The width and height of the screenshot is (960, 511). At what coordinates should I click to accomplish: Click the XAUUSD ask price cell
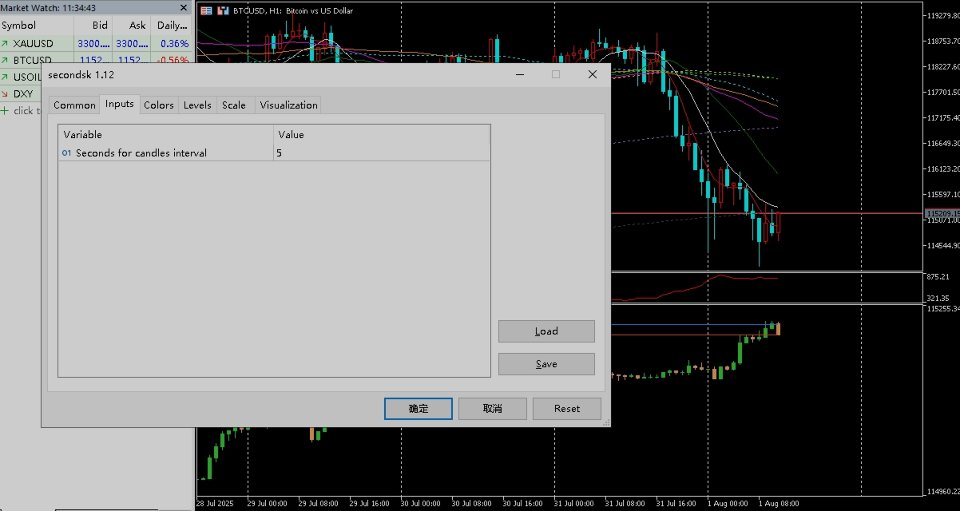(132, 44)
